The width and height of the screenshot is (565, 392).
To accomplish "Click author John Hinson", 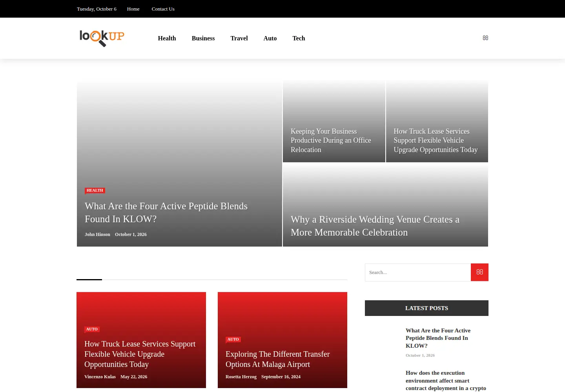I will tap(97, 234).
